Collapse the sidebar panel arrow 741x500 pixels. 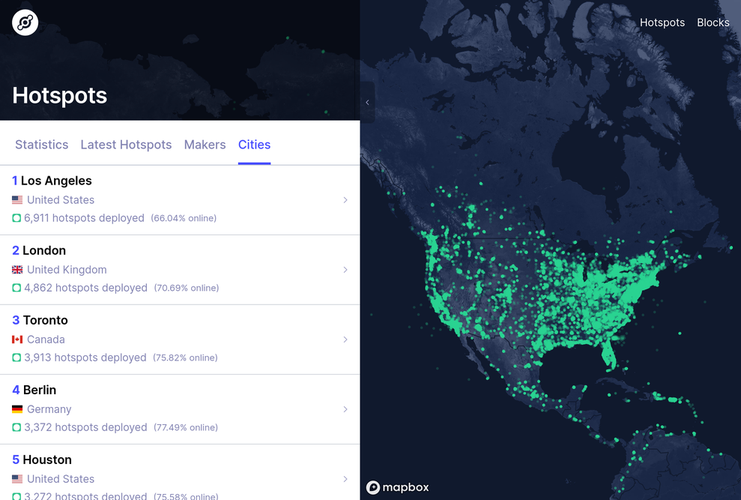367,102
